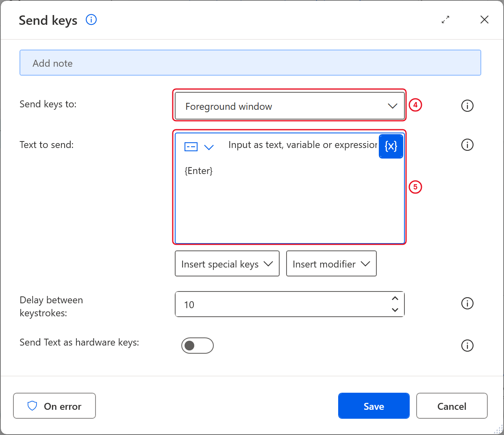The width and height of the screenshot is (504, 435).
Task: Show info for Text to send
Action: [x=467, y=145]
